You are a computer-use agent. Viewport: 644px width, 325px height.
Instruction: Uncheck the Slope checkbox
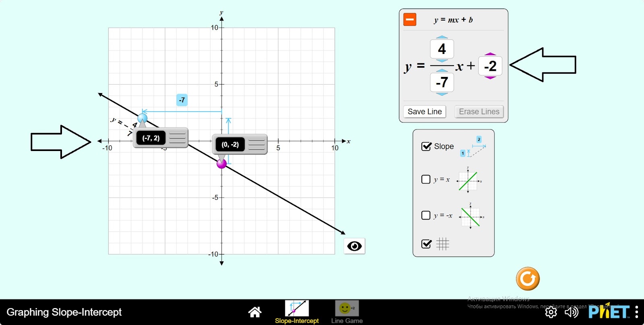click(426, 146)
